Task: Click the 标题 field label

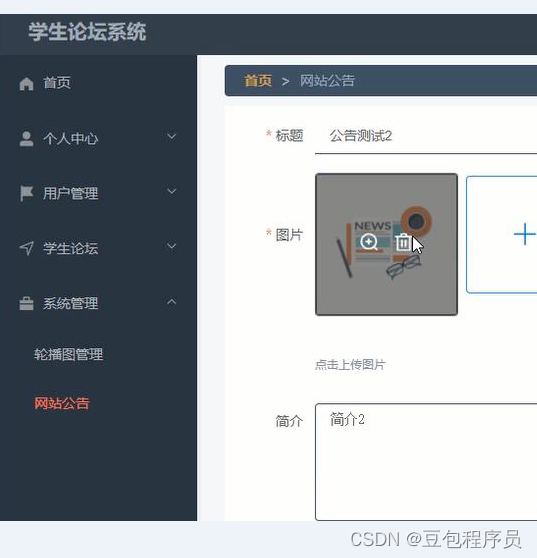Action: point(289,136)
